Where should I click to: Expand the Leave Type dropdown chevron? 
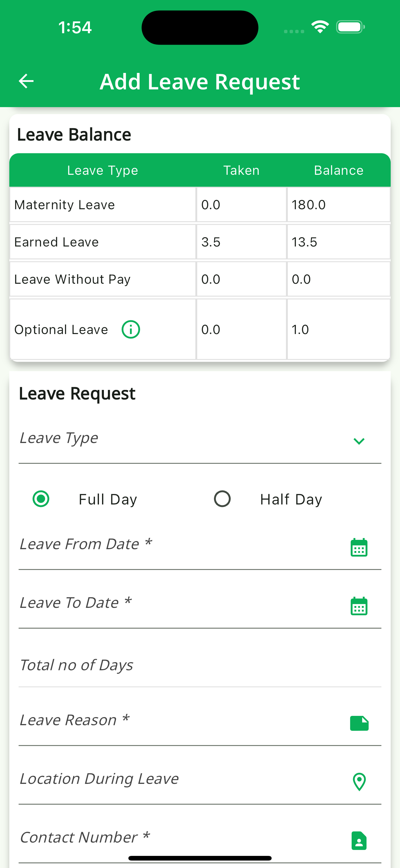(x=359, y=441)
